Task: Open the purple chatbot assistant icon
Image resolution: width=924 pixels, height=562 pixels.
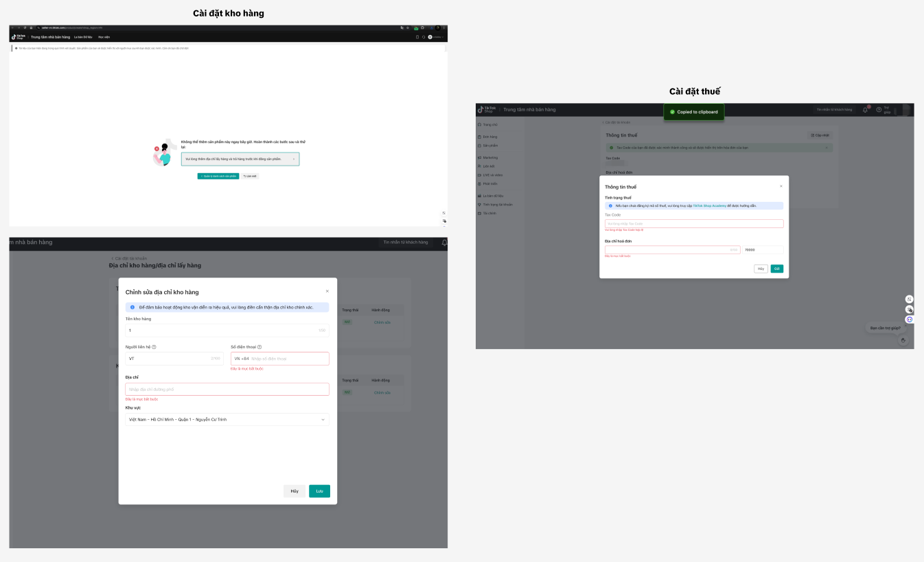Action: pos(910,319)
